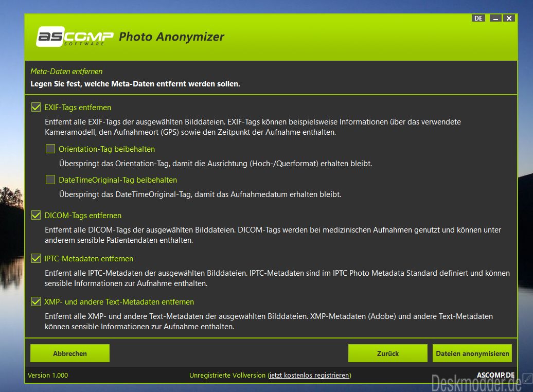Open the jetzt kostenlos registrieren link
This screenshot has width=533, height=392.
(309, 376)
